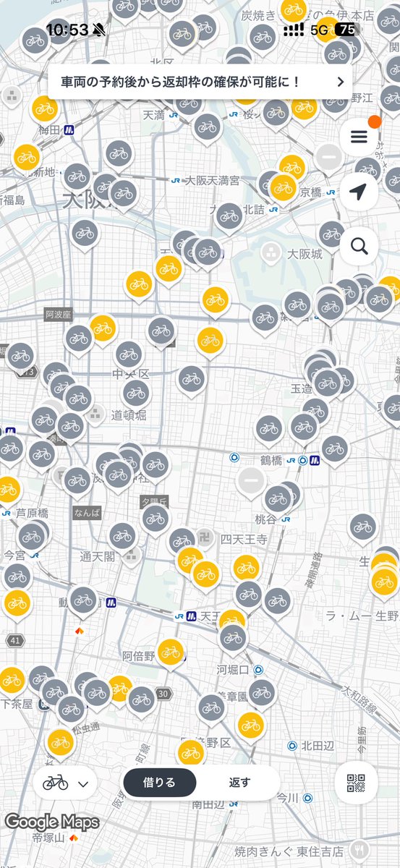Image resolution: width=400 pixels, height=868 pixels.
Task: Tap the 北田辺 station marker
Action: (292, 745)
